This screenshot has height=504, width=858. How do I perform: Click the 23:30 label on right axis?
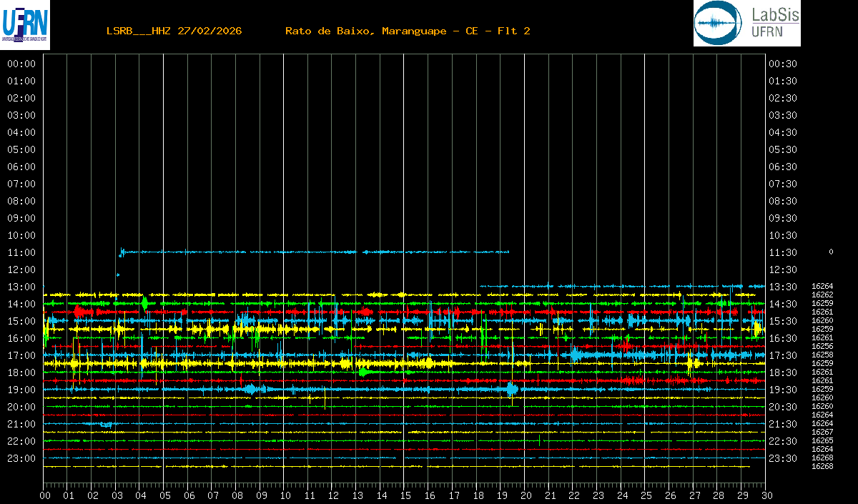783,458
